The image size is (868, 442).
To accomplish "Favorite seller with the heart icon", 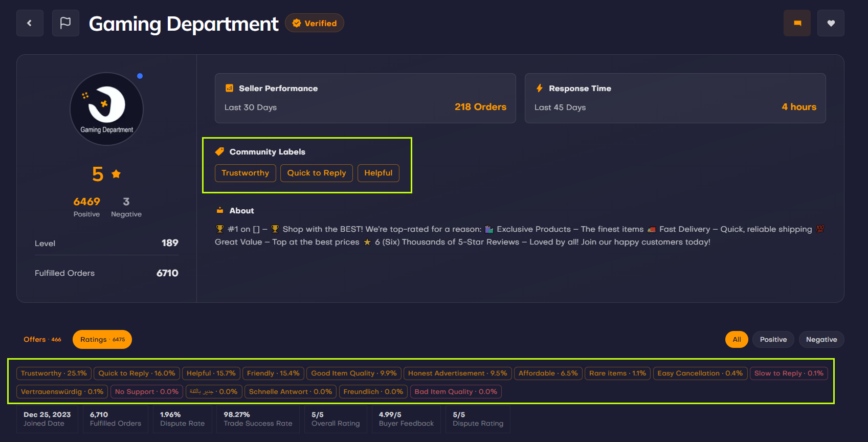I will [x=831, y=23].
